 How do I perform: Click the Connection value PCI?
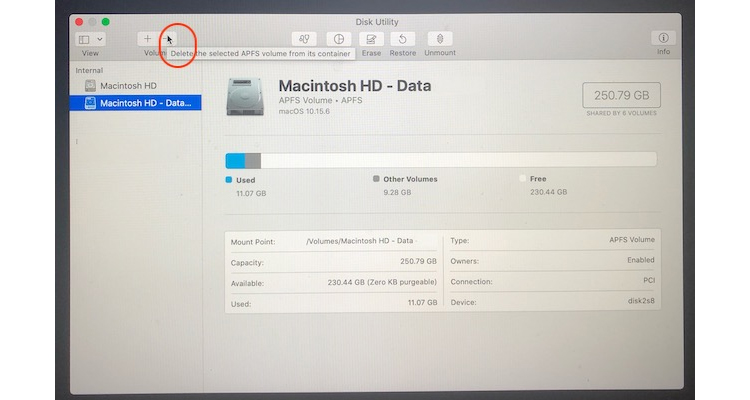pos(649,280)
